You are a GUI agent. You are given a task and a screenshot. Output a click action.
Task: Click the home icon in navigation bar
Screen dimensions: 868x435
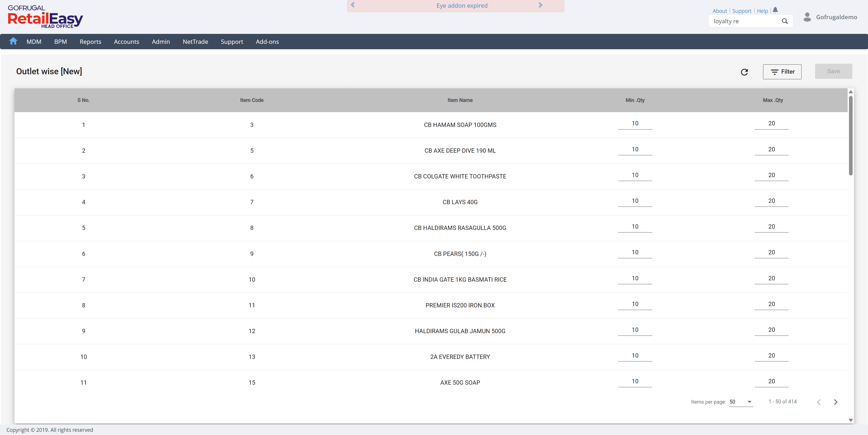click(13, 41)
